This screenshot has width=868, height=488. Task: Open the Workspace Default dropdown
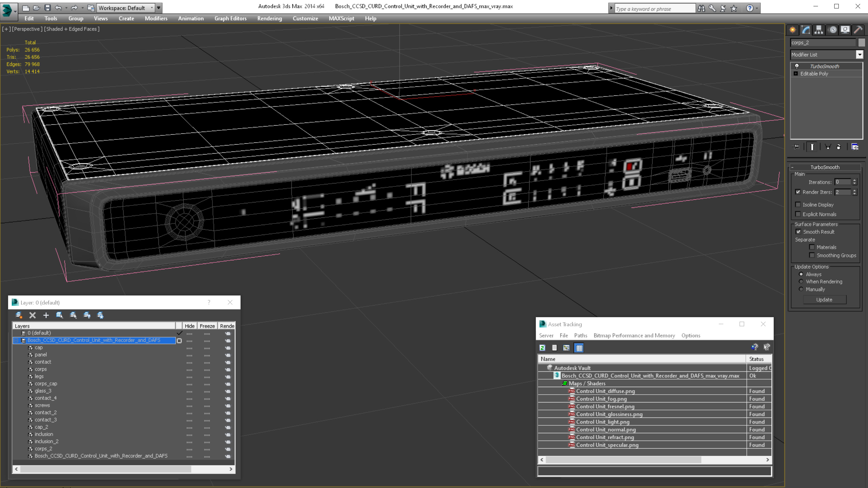pos(152,8)
